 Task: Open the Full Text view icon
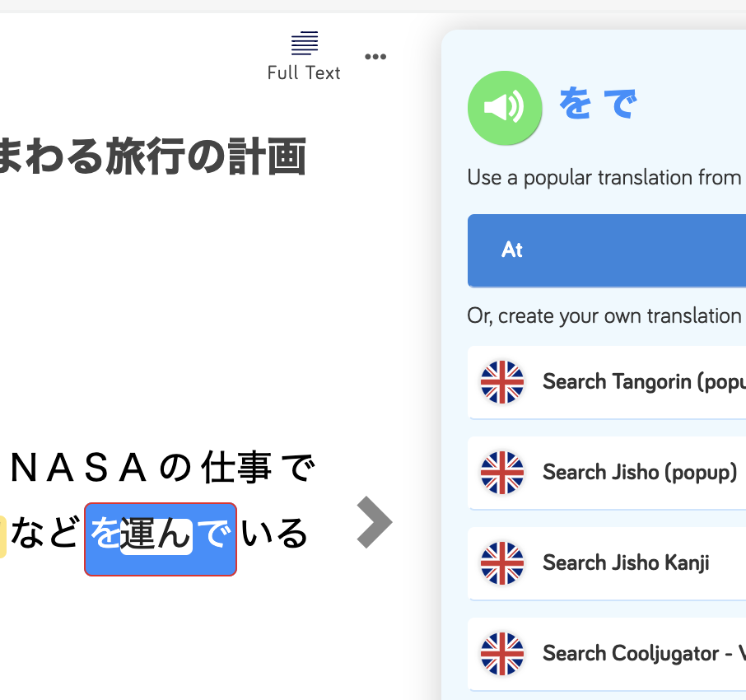coord(304,56)
